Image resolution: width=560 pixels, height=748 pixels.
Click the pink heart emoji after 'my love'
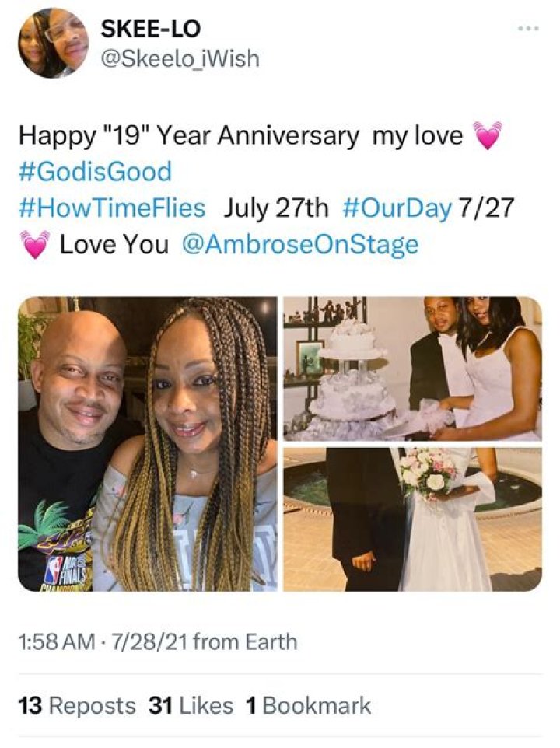click(487, 135)
